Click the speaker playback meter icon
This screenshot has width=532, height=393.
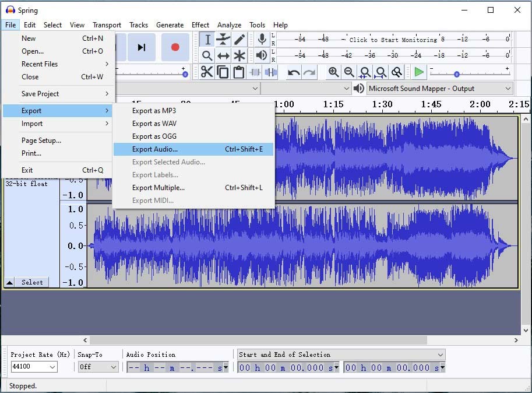pyautogui.click(x=262, y=55)
